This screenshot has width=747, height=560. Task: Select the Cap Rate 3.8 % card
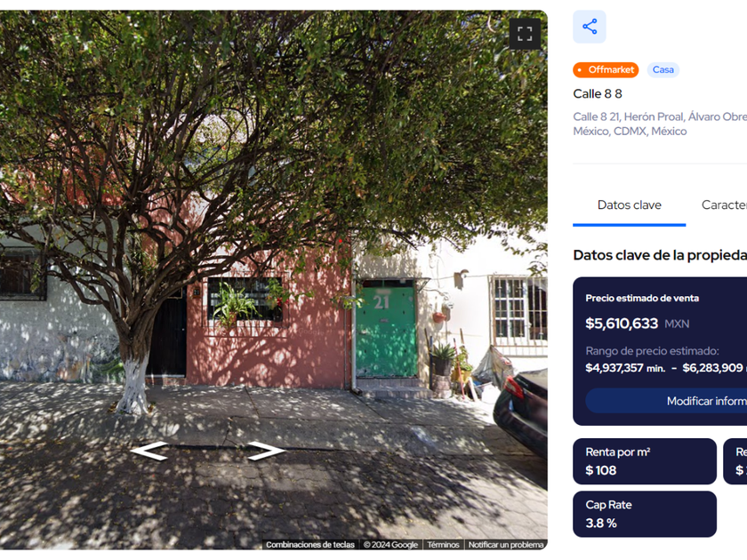point(645,515)
